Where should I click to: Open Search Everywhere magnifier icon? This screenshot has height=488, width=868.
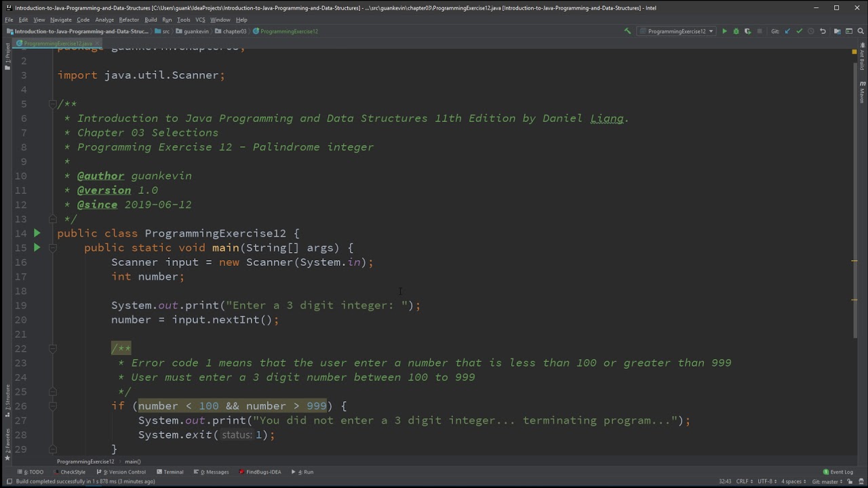[861, 31]
